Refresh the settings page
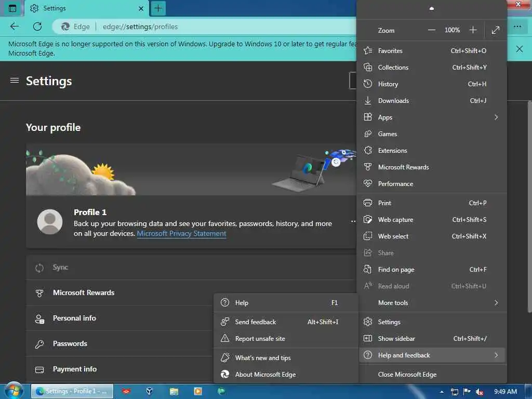 coord(37,26)
